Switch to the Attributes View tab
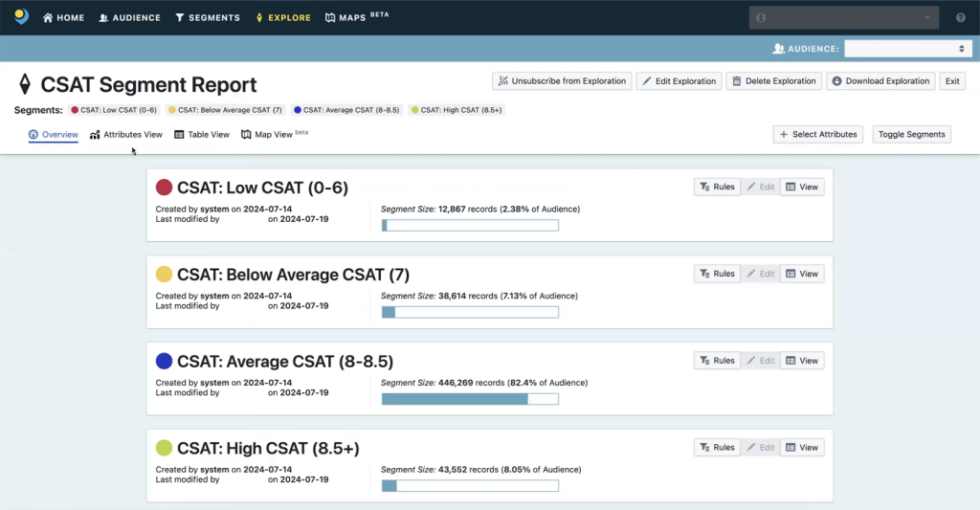 (x=126, y=135)
